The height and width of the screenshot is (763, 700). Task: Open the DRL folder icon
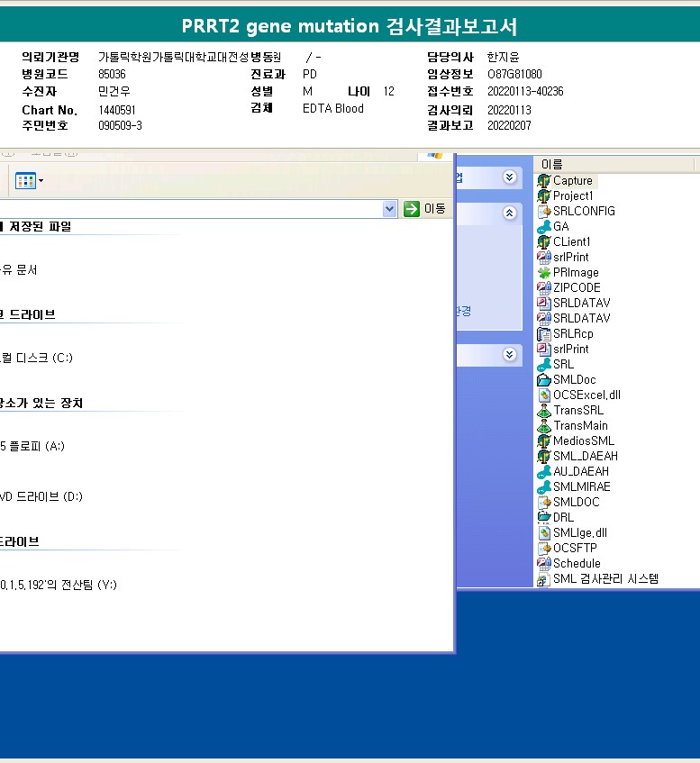coord(543,517)
